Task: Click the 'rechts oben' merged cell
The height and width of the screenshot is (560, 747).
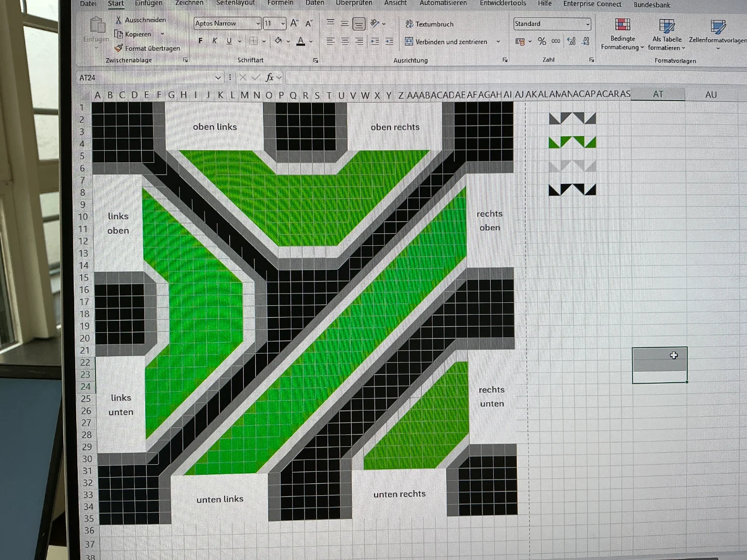Action: (490, 220)
